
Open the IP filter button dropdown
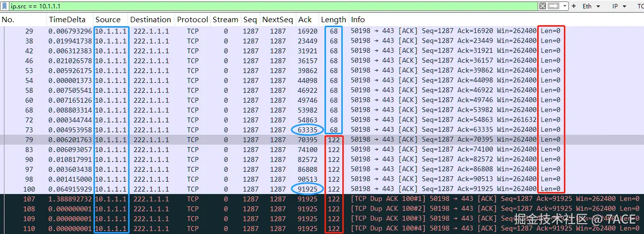point(619,6)
